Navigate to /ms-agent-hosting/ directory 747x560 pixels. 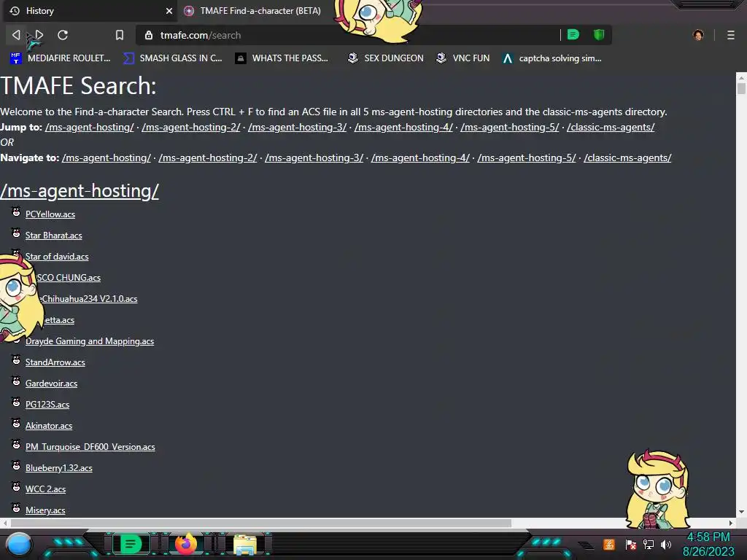[x=106, y=157]
